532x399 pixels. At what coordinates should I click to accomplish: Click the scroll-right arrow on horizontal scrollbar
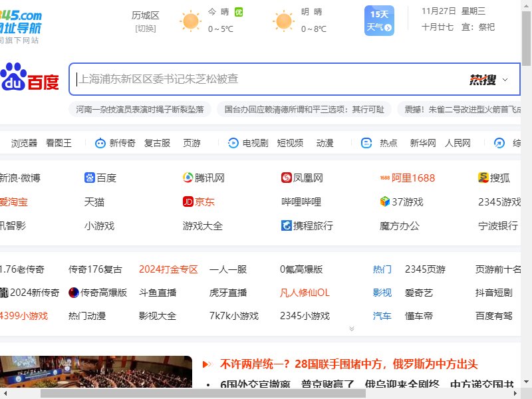coord(515,393)
